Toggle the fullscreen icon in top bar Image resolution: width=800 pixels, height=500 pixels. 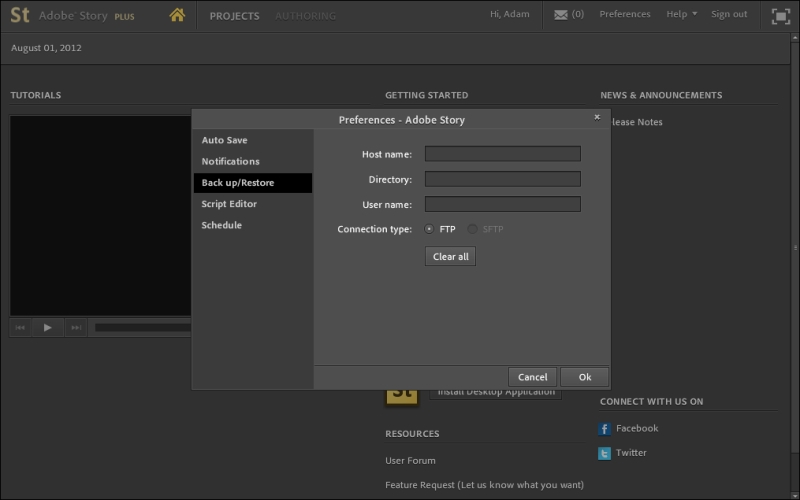pyautogui.click(x=781, y=16)
